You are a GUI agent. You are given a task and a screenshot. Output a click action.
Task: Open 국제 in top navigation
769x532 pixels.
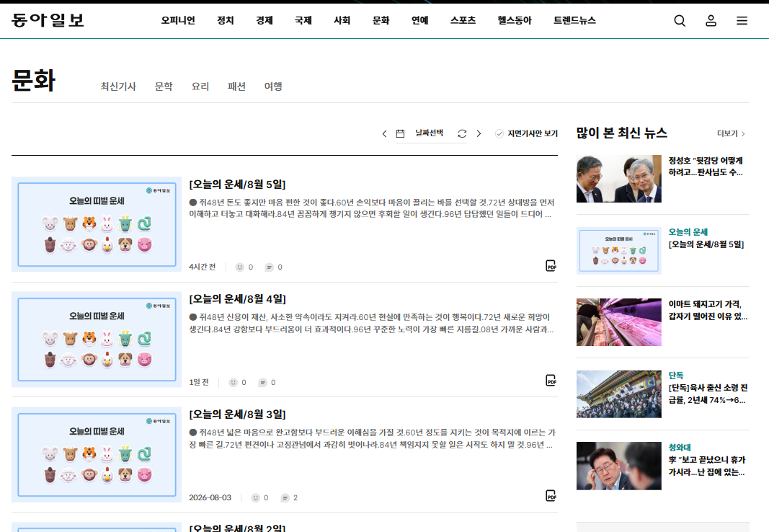click(x=303, y=21)
